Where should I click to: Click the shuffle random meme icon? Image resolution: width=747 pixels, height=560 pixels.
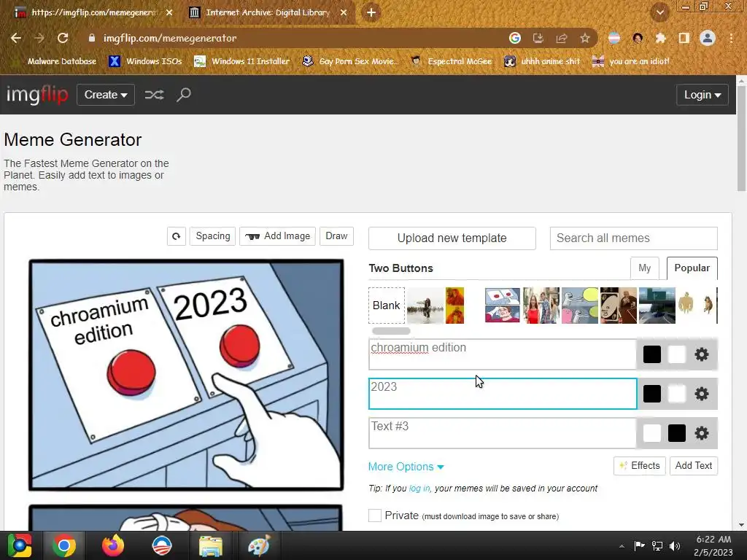[x=155, y=95]
